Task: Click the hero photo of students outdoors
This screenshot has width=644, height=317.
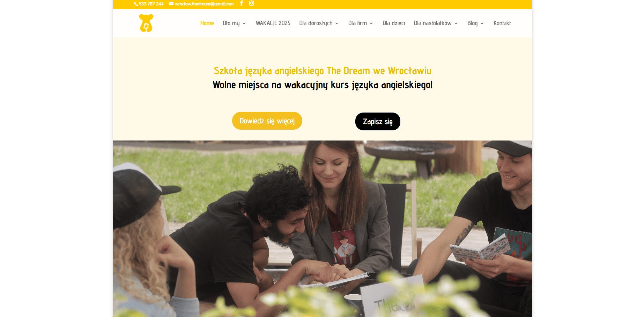Action: pyautogui.click(x=323, y=229)
